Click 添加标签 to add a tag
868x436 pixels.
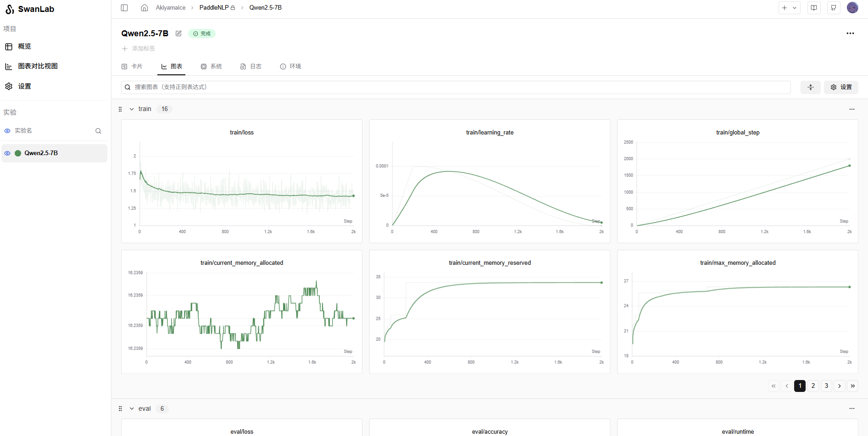139,49
